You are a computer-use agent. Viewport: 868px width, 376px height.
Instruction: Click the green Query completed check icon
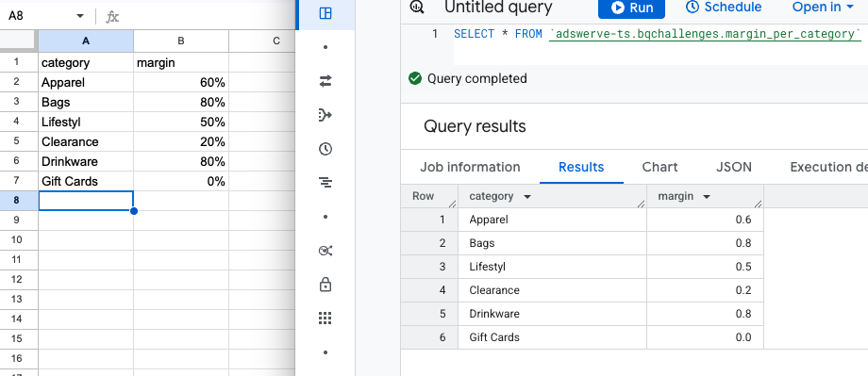coord(414,78)
